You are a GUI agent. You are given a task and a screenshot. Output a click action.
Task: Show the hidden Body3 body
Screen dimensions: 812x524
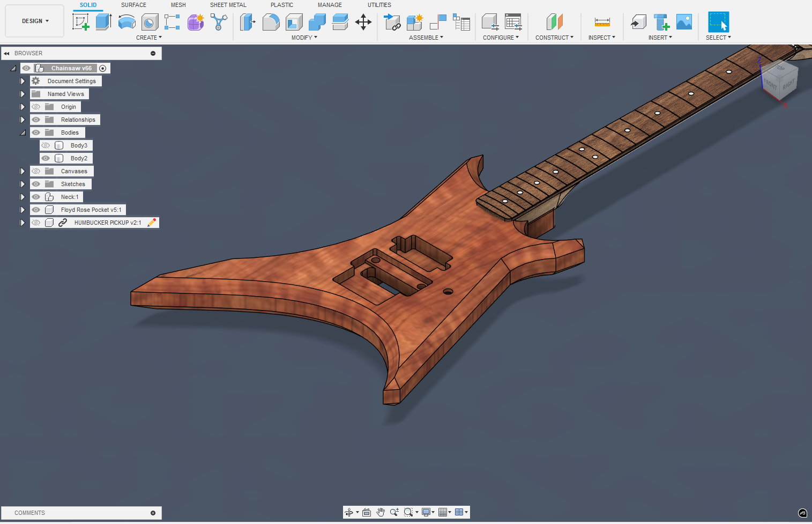[46, 145]
